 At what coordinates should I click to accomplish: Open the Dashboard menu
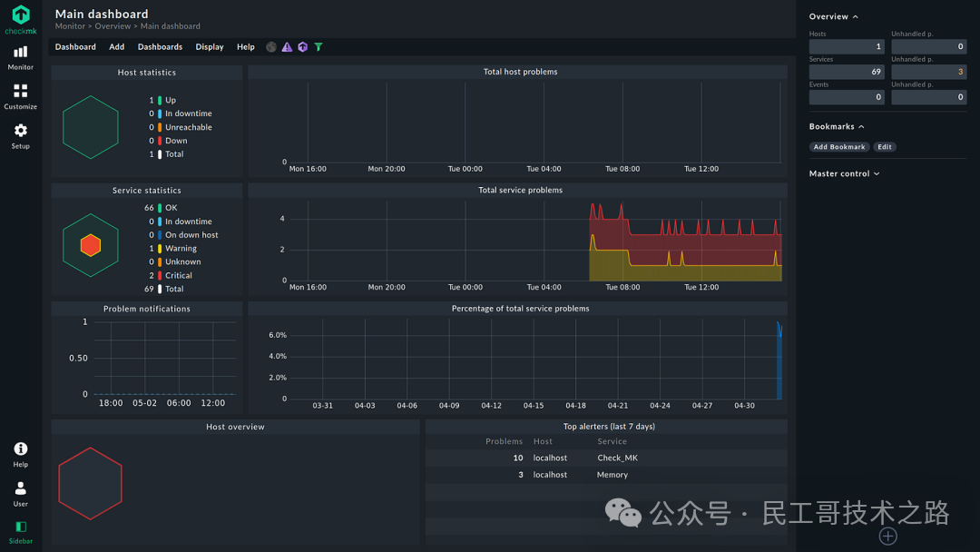(75, 47)
